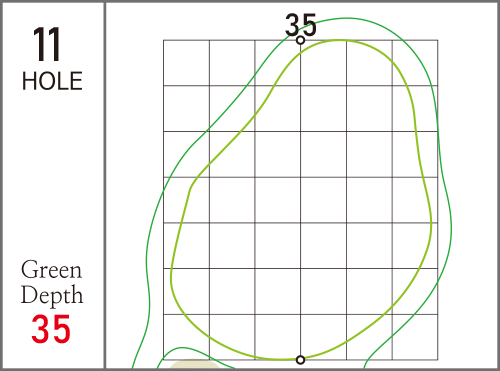Click the circle marker at the green's back edge
The image size is (500, 371).
300,40
